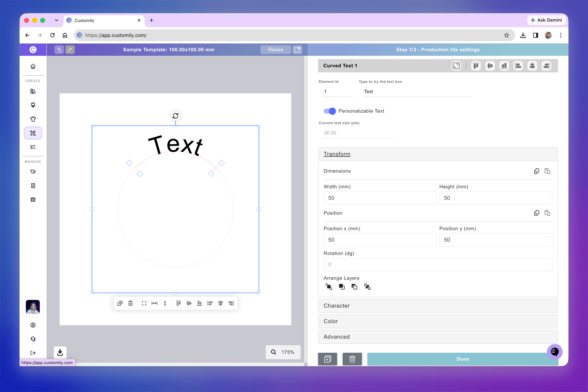Click the Width (mm) input field
588x392 pixels.
point(380,198)
